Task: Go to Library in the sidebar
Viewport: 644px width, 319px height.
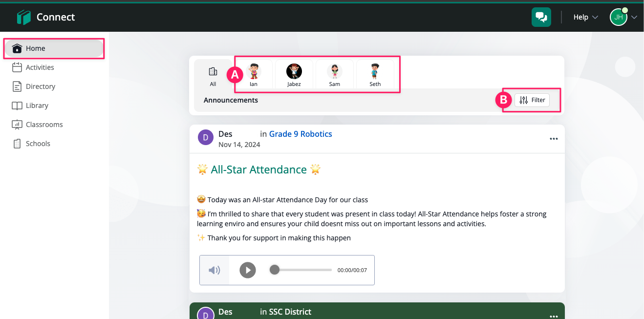Action: [x=37, y=106]
